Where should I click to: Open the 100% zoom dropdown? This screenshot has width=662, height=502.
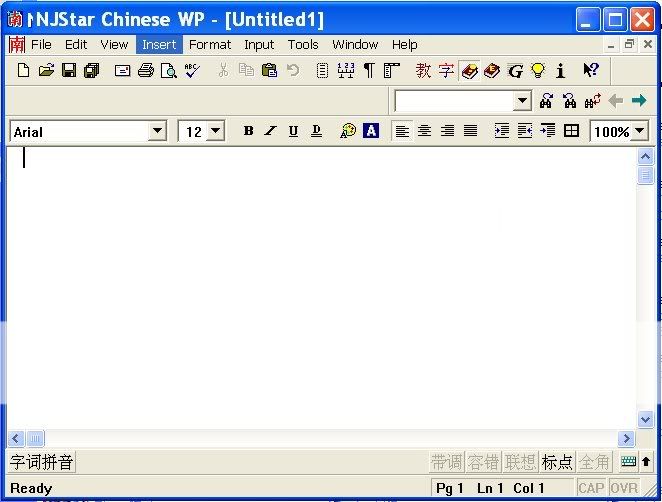[639, 131]
